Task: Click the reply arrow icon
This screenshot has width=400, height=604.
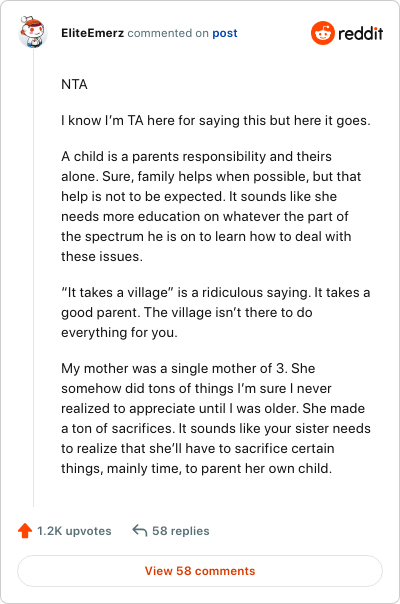Action: point(139,530)
